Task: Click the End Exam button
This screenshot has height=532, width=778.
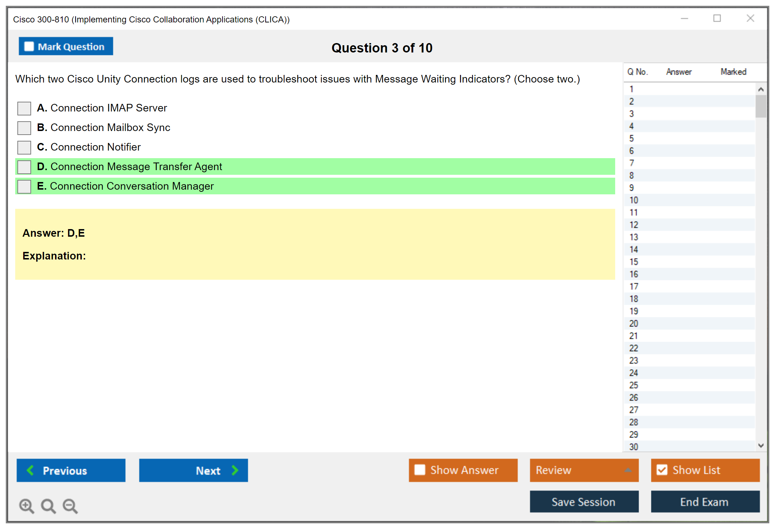Action: click(705, 502)
